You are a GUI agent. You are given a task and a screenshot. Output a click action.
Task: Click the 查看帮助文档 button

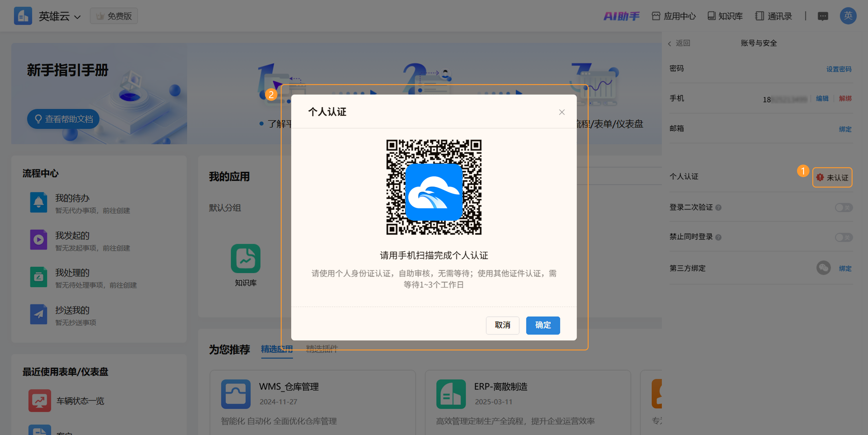click(x=63, y=119)
